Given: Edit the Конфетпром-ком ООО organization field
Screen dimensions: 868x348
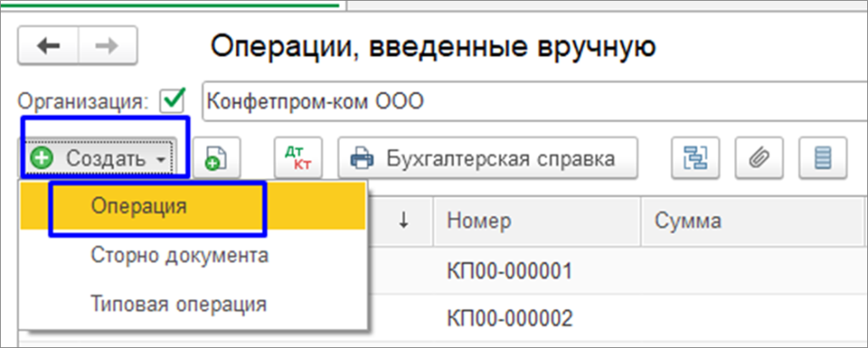Looking at the screenshot, I should click(x=535, y=102).
